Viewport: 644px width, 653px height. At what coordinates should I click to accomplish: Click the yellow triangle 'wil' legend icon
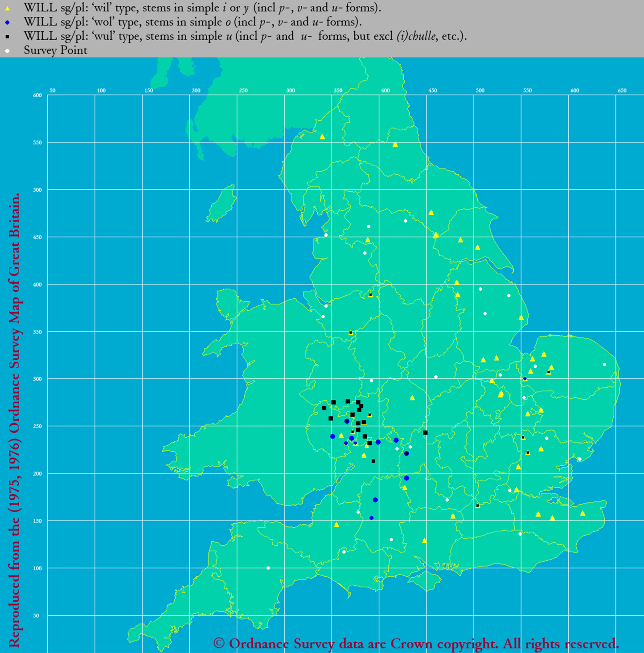[x=8, y=8]
